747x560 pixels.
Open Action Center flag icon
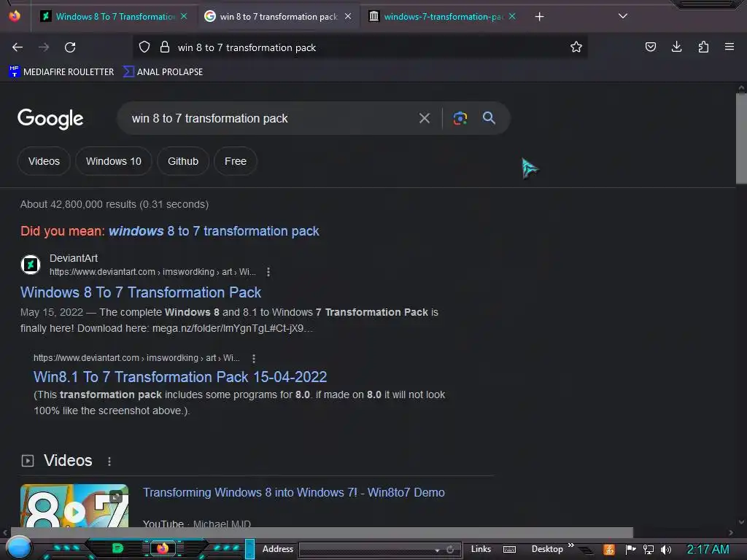(631, 550)
